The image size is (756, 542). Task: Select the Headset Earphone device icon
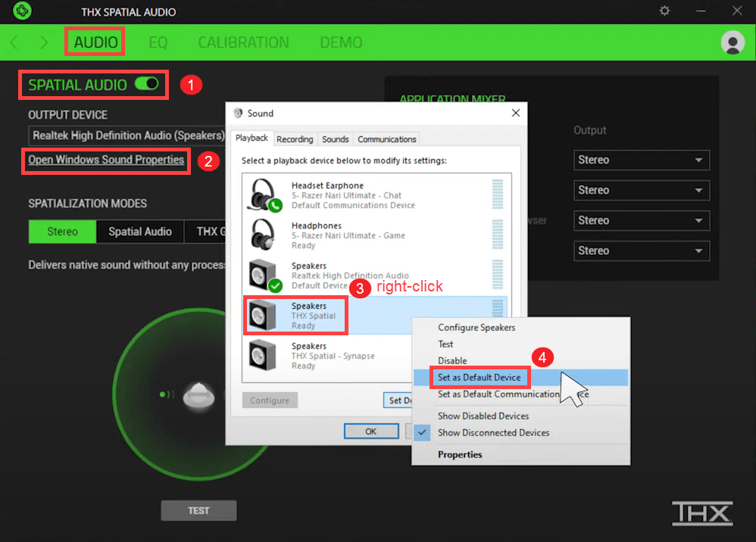click(264, 195)
